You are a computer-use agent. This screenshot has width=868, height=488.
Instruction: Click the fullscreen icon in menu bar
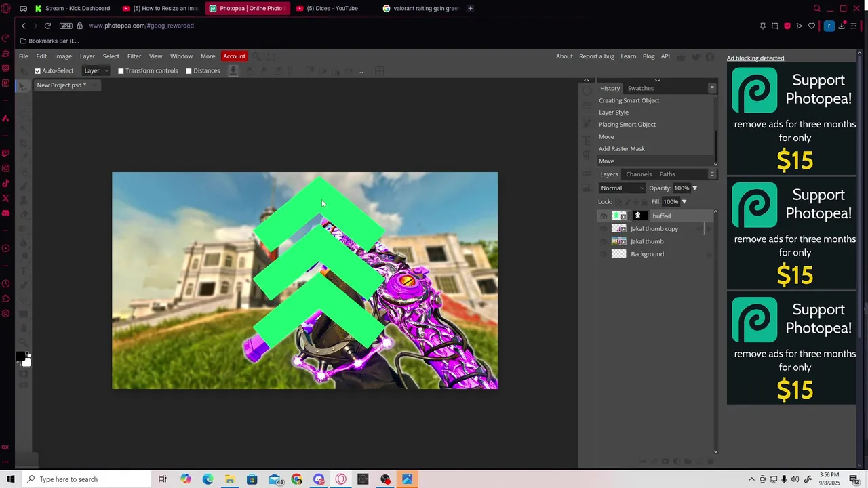(271, 56)
